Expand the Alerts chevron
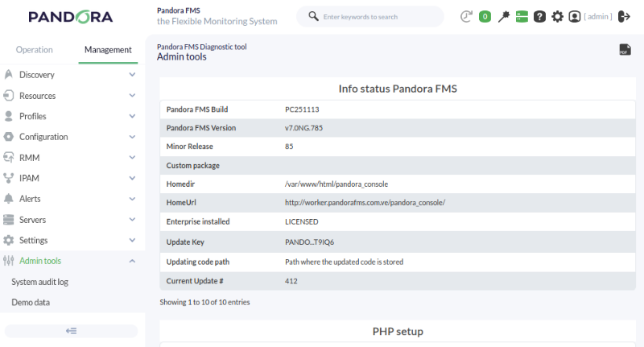This screenshot has height=347, width=644. click(132, 198)
